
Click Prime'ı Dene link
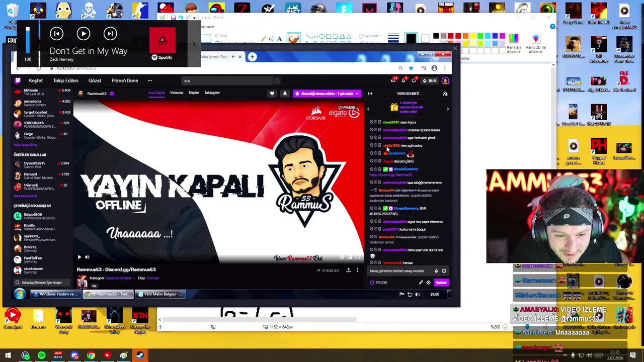(125, 80)
